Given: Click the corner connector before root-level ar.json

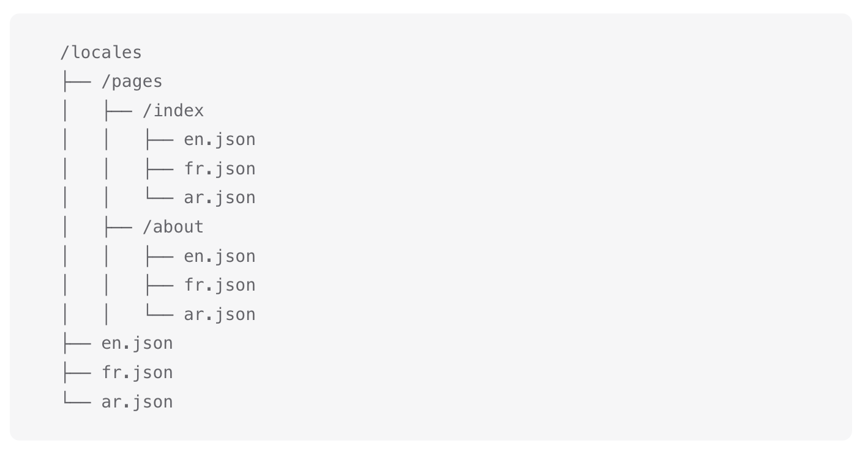Looking at the screenshot, I should pos(76,402).
